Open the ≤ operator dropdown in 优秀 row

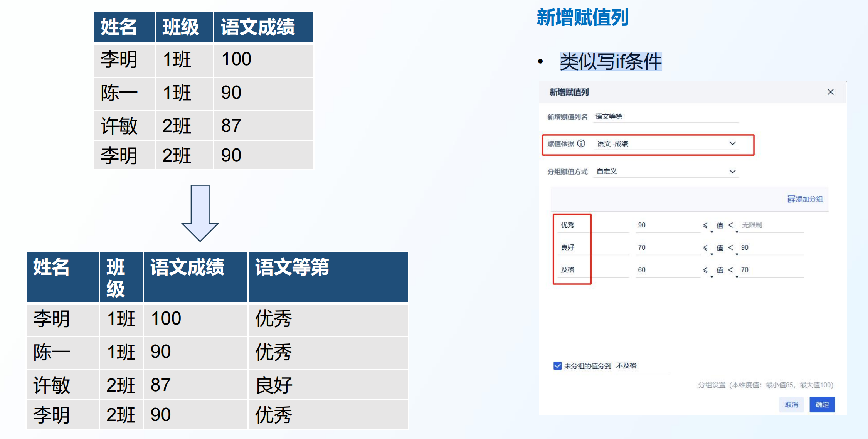coord(706,225)
